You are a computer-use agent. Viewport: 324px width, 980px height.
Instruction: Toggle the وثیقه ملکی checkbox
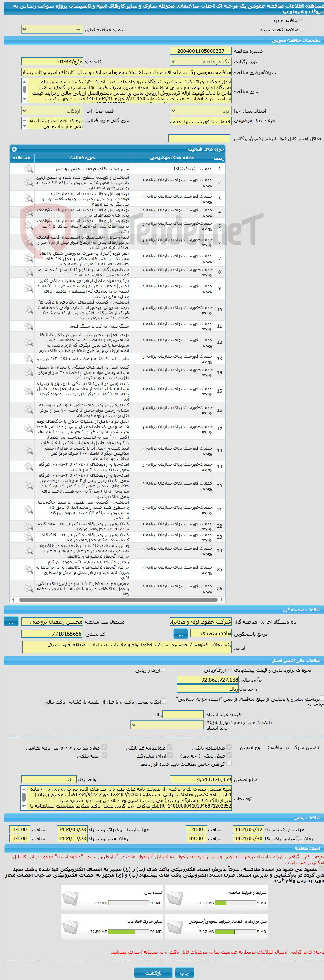coord(104,755)
